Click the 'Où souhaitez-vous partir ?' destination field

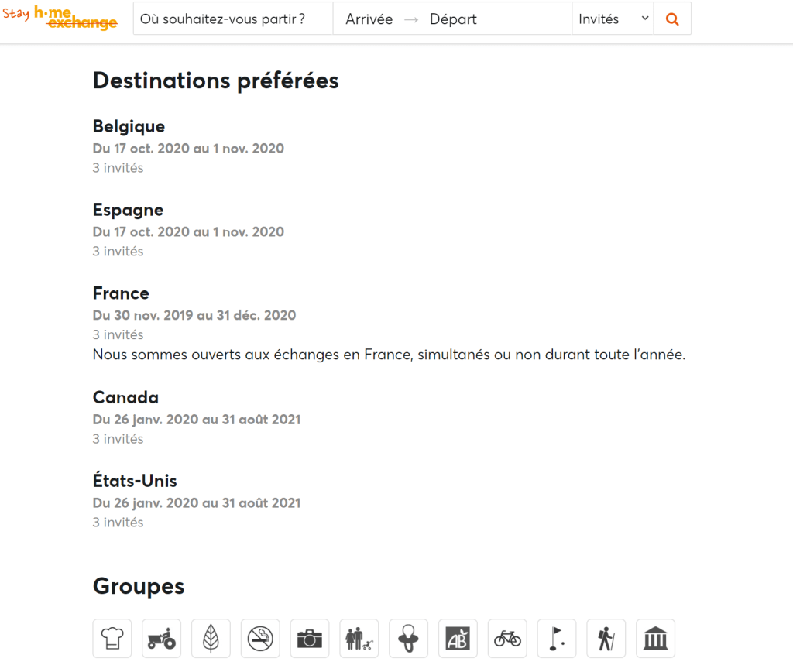[233, 19]
